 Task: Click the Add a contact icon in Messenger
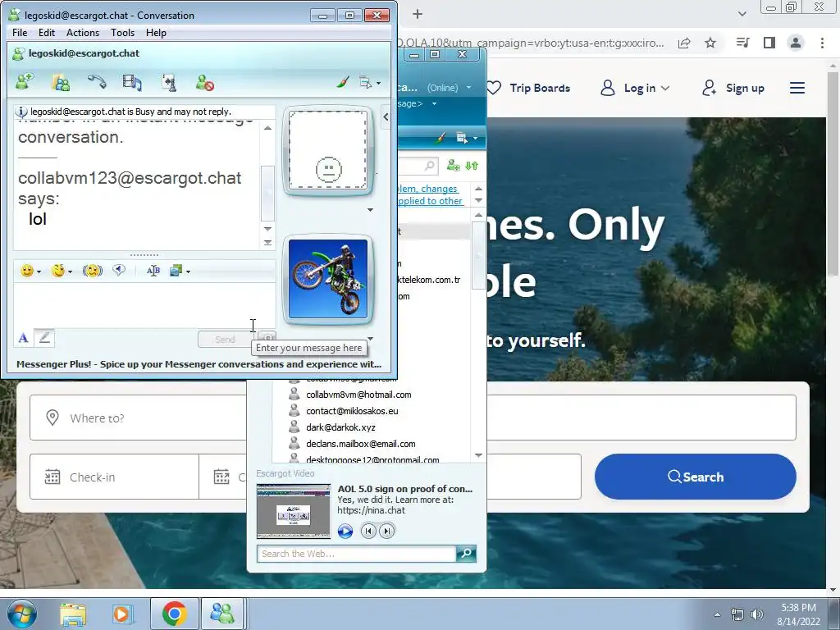pyautogui.click(x=453, y=166)
